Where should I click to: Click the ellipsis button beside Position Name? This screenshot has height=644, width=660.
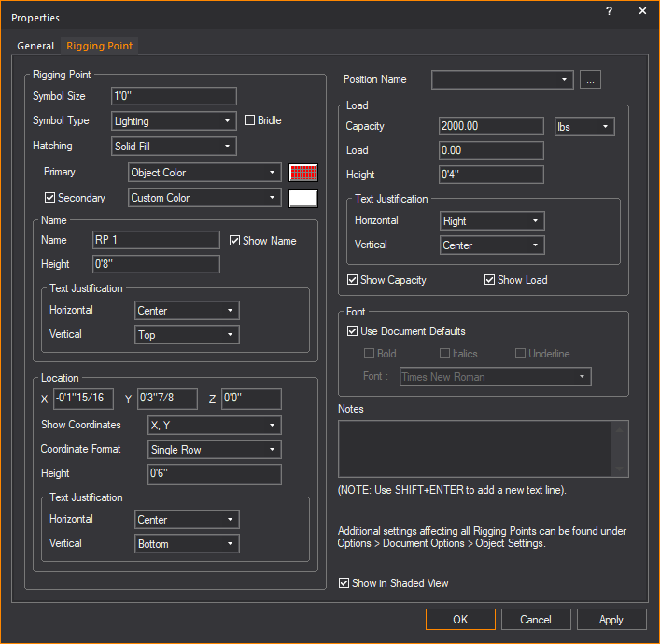click(590, 80)
